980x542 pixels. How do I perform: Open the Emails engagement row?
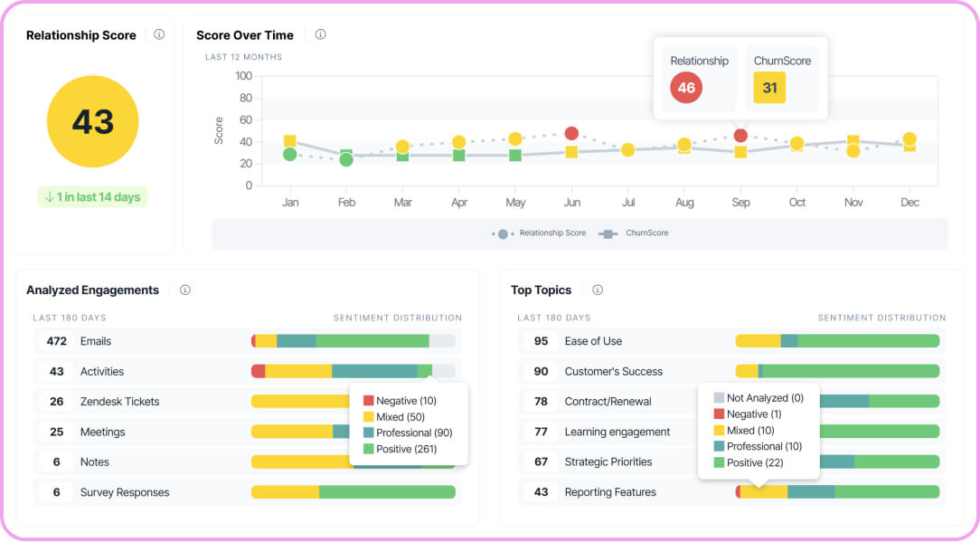[248, 341]
